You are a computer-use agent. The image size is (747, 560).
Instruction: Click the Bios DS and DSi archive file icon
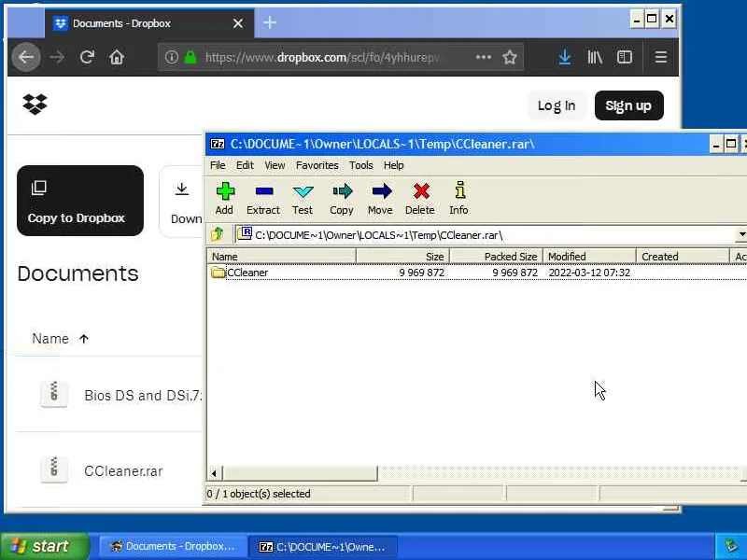[54, 394]
